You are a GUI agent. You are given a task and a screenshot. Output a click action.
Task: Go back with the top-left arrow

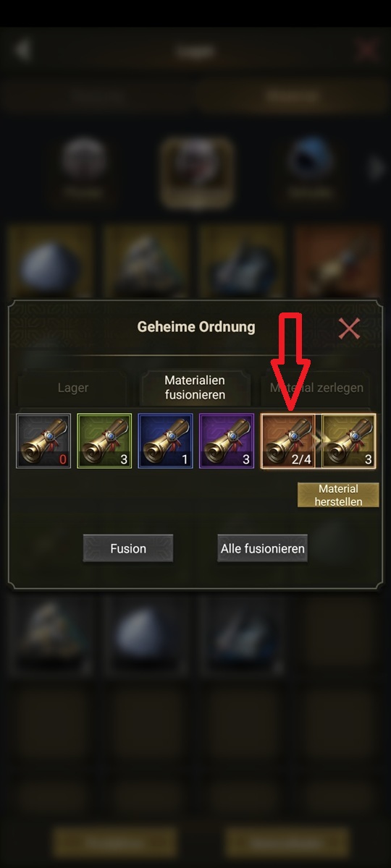click(x=23, y=50)
